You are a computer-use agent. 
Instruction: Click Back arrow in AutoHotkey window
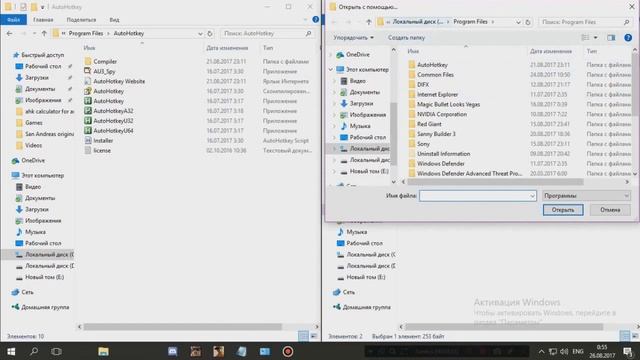point(9,33)
